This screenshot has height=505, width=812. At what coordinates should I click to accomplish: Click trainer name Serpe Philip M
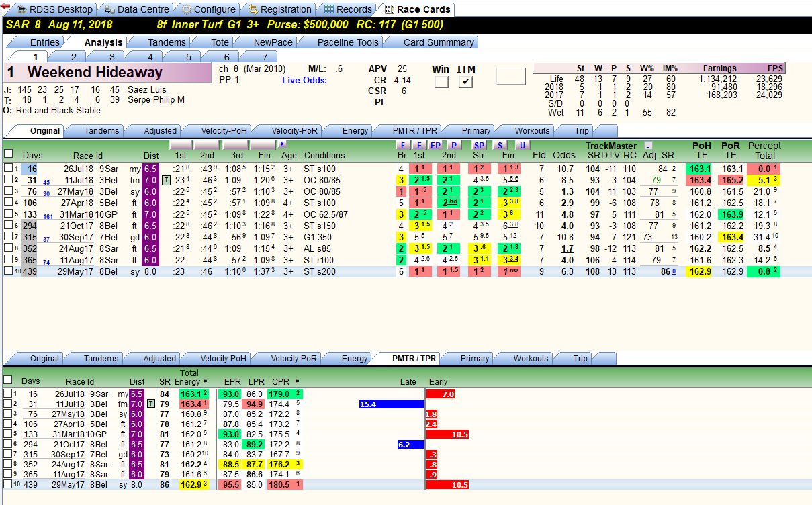tap(156, 99)
